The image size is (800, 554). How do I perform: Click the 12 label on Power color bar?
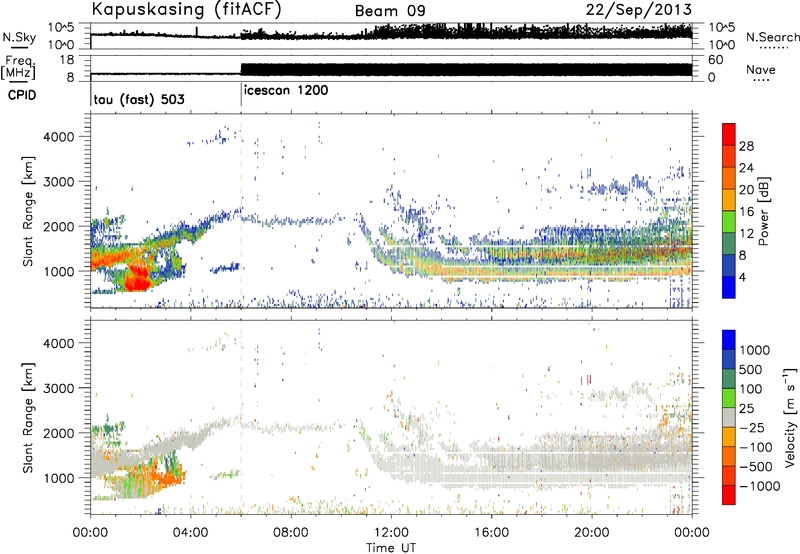pyautogui.click(x=746, y=234)
